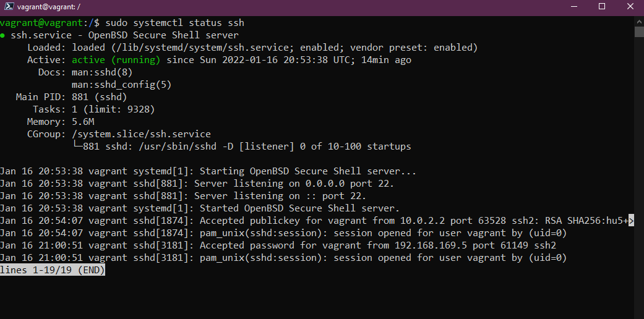Click the man:sshd_config(5) docs reference
This screenshot has height=319, width=644.
point(122,85)
